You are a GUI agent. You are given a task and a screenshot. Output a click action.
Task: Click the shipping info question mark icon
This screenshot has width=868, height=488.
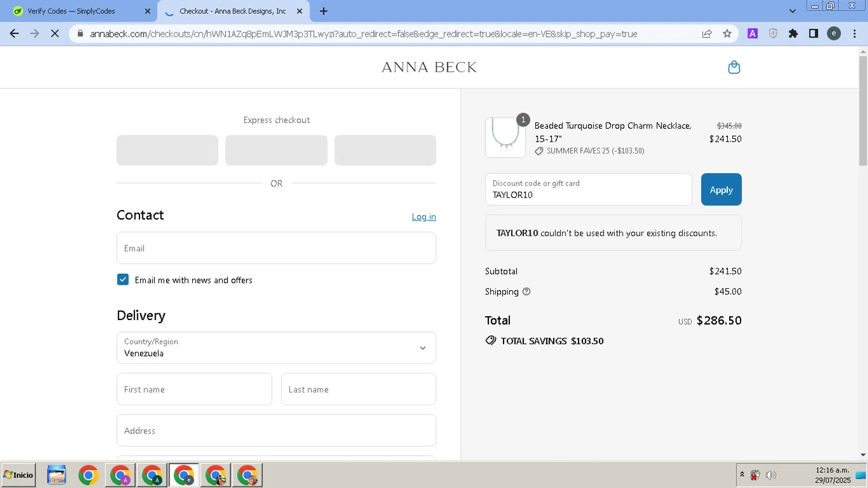526,292
